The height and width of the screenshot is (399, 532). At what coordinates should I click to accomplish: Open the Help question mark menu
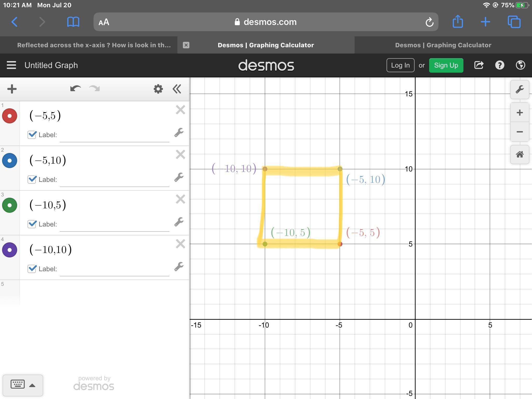coord(500,65)
